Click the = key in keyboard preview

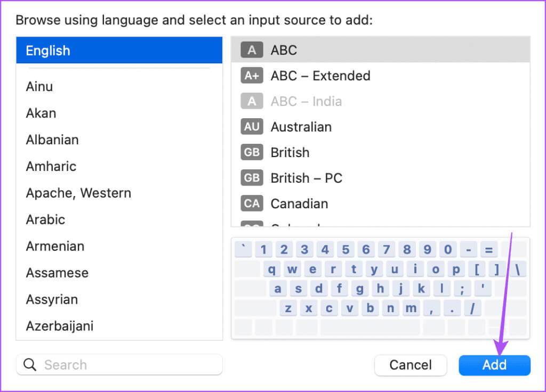[489, 249]
